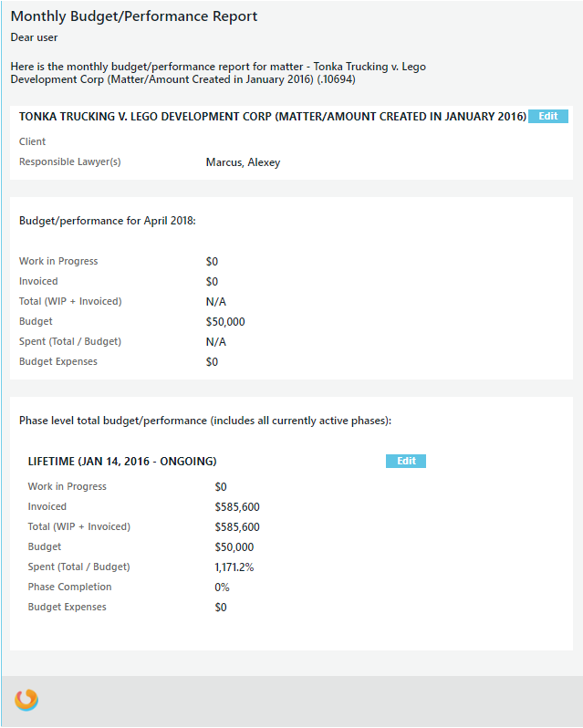Click Edit beside the Lifetime phase heading
Image resolution: width=583 pixels, height=728 pixels.
click(x=405, y=462)
